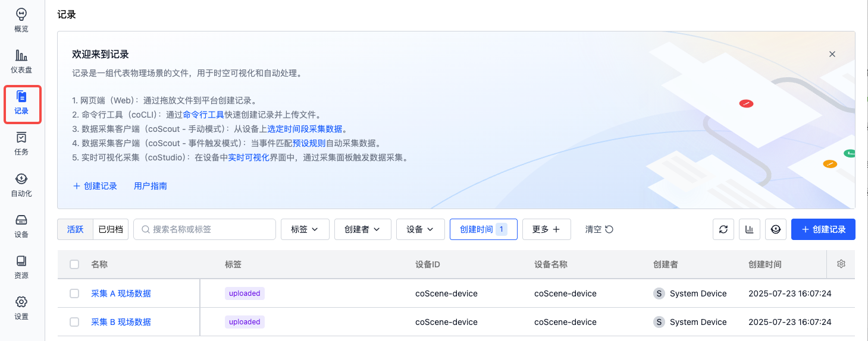Click the 欢迎来到记录 banner heading

tap(101, 54)
